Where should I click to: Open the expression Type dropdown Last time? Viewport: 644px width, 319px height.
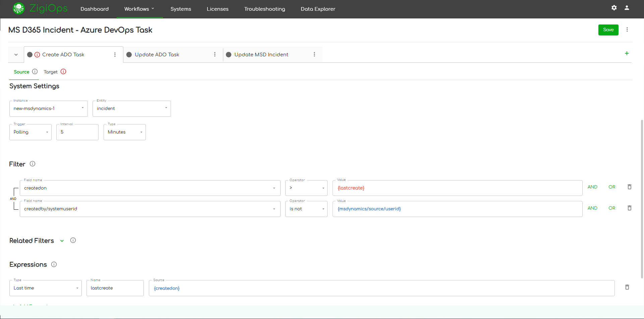tap(46, 288)
